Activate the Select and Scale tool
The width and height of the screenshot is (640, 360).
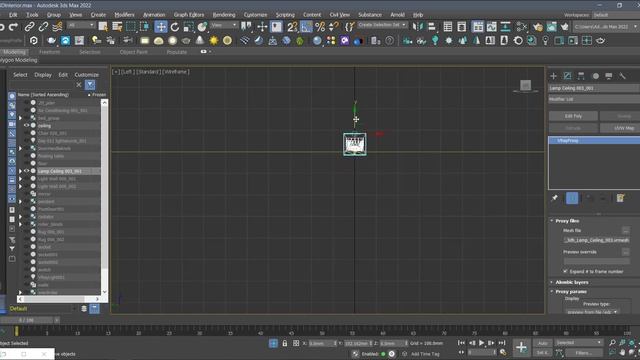189,27
